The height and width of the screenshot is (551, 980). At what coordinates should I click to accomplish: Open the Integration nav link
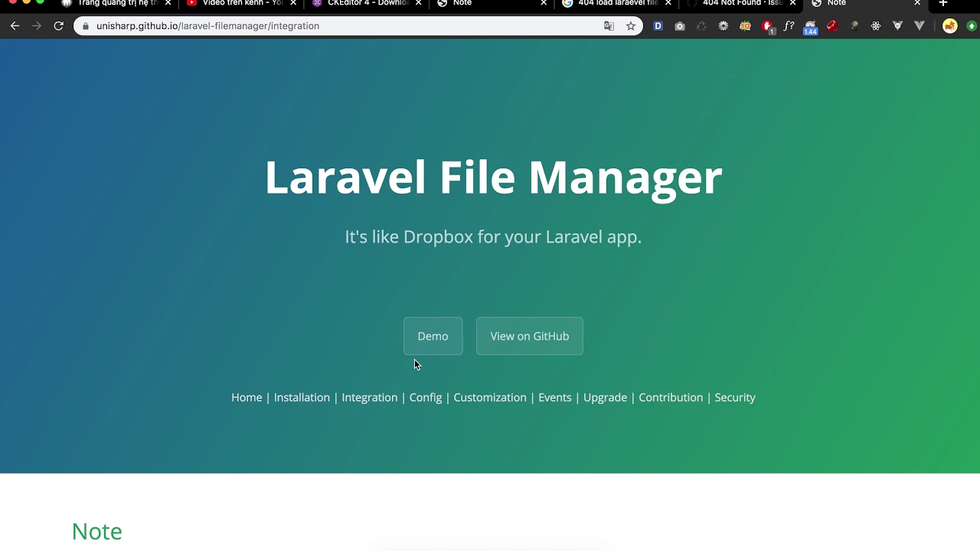[x=370, y=397]
